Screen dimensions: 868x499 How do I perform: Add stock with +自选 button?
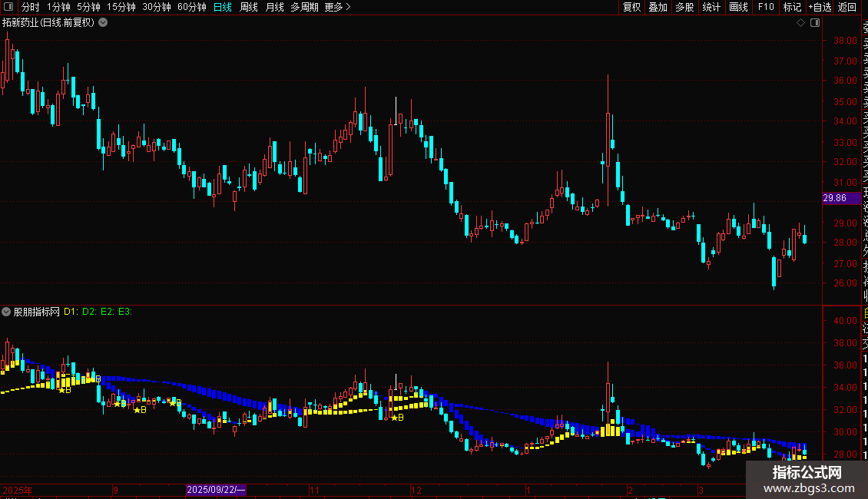(x=820, y=7)
